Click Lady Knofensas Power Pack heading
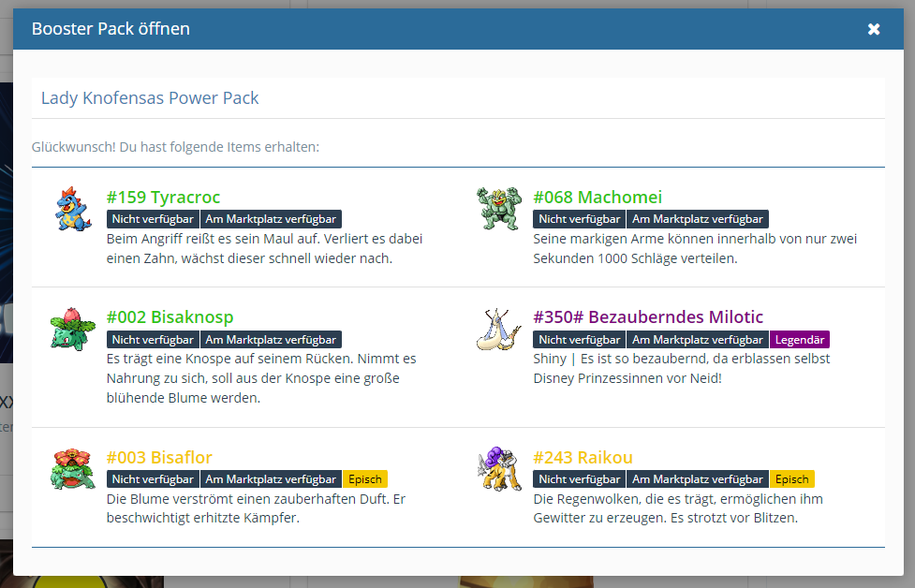The width and height of the screenshot is (915, 588). click(x=150, y=98)
